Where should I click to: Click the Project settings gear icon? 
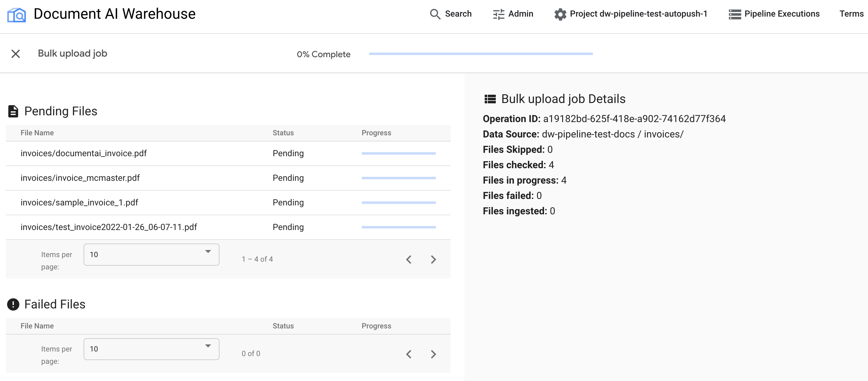pos(560,14)
